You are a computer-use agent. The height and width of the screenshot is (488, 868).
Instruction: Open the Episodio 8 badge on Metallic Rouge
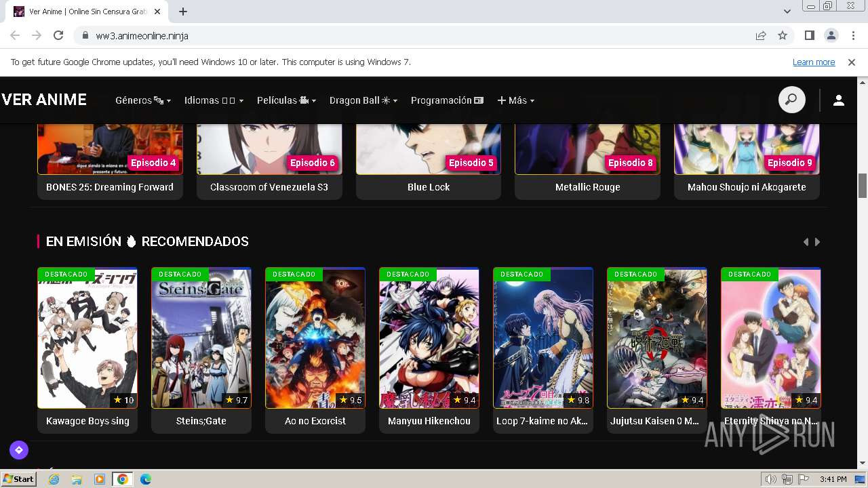[631, 163]
